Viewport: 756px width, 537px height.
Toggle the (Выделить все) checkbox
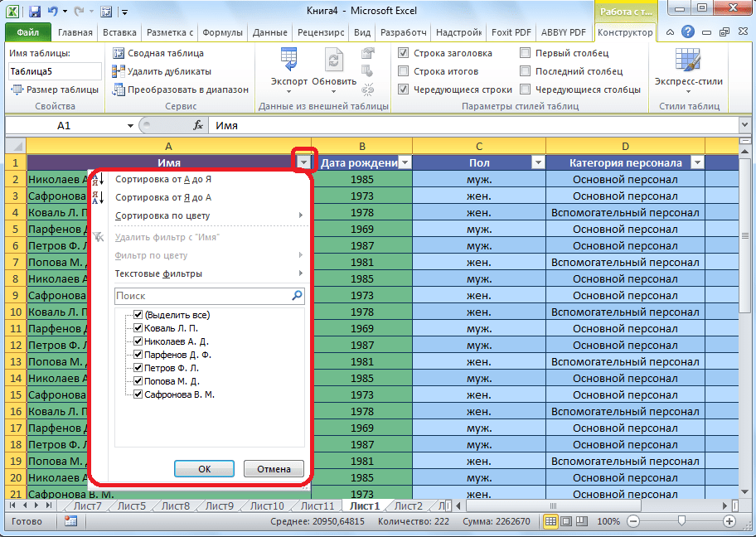point(138,315)
